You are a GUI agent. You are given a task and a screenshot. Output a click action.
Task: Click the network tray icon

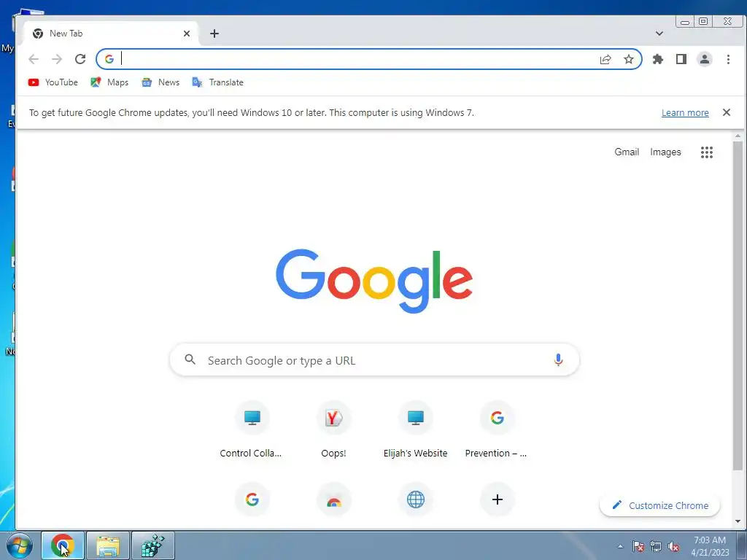[x=656, y=546]
